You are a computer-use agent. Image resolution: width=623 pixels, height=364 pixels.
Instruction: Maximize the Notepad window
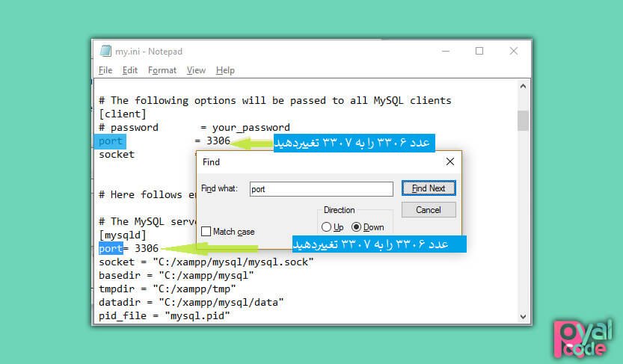pyautogui.click(x=479, y=52)
